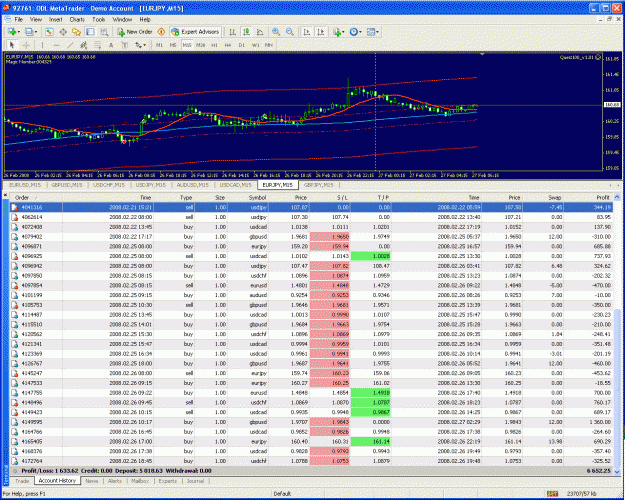The image size is (625, 500).
Task: Zoom out on the chart
Action: 290,32
